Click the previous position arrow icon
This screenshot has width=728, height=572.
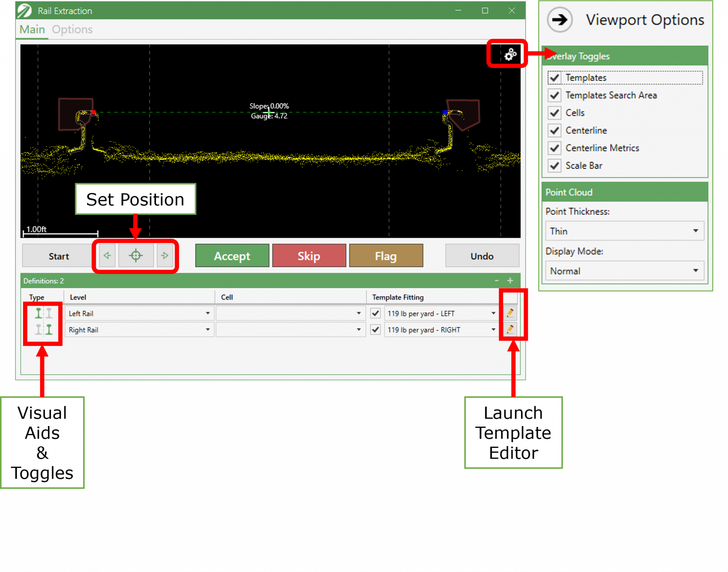click(107, 255)
